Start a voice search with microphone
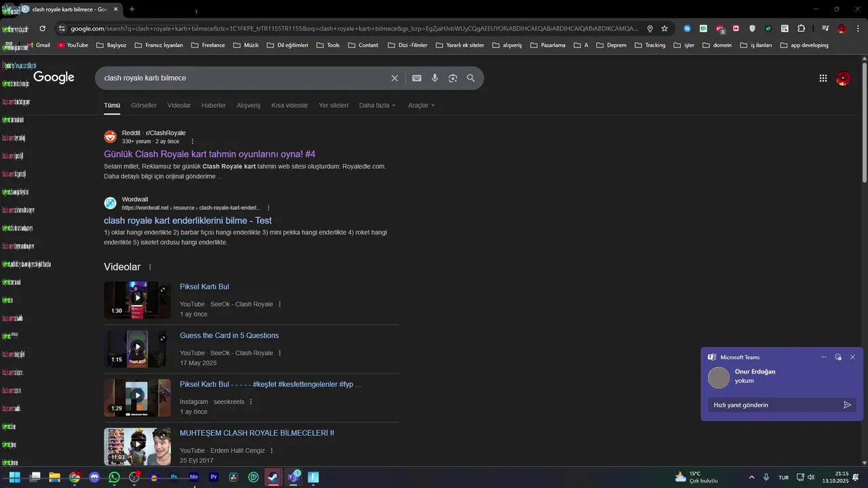Viewport: 868px width, 488px height. click(x=435, y=78)
